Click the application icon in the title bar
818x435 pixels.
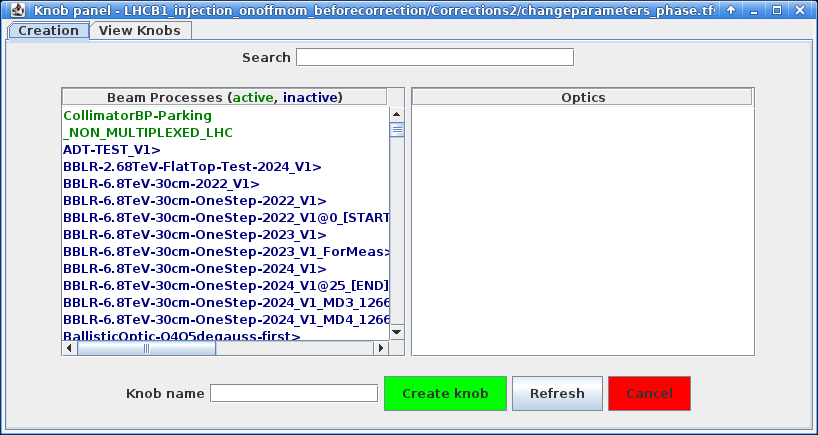(18, 9)
